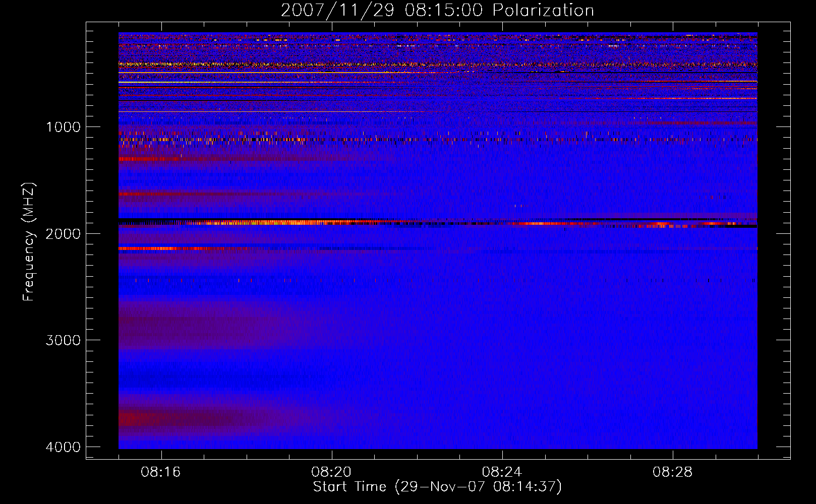This screenshot has height=504, width=816.
Task: Click the '2000' frequency tick label
Action: 63,233
